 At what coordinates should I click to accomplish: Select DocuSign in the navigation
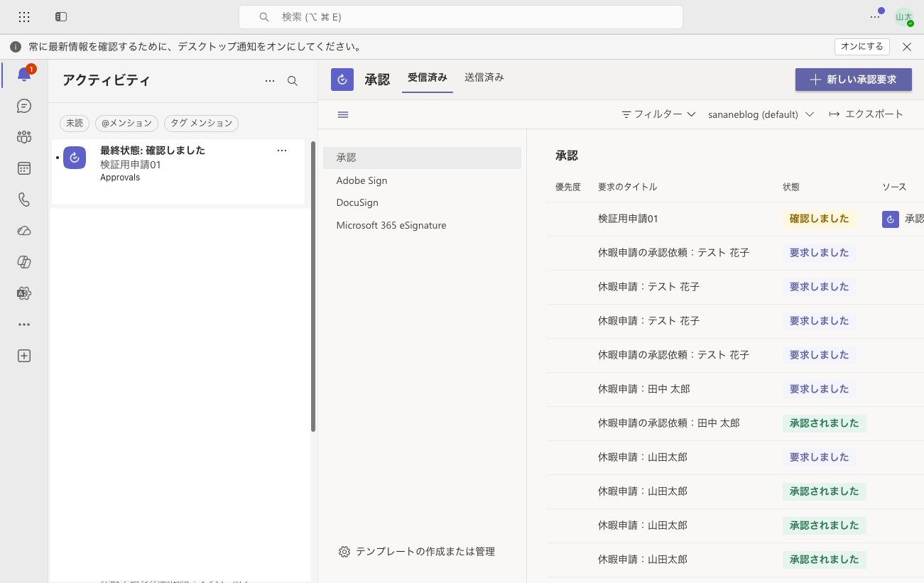tap(422, 202)
